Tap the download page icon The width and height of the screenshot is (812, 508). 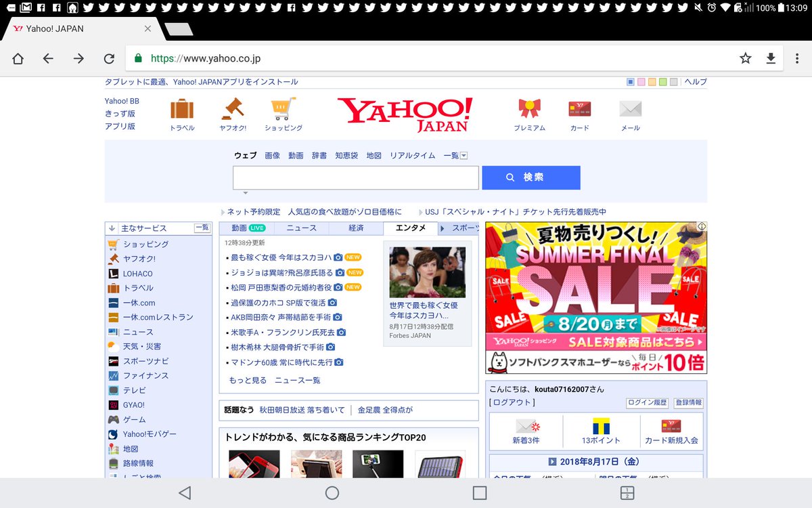770,58
